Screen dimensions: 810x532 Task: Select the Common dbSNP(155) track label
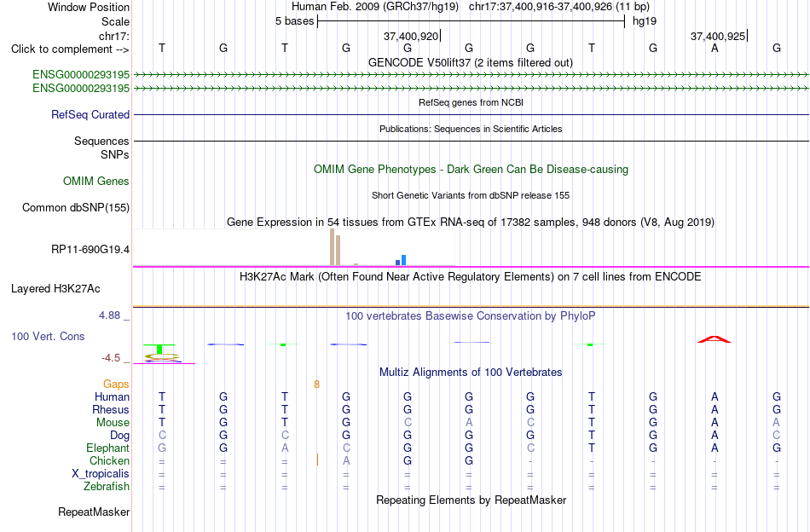pyautogui.click(x=75, y=208)
